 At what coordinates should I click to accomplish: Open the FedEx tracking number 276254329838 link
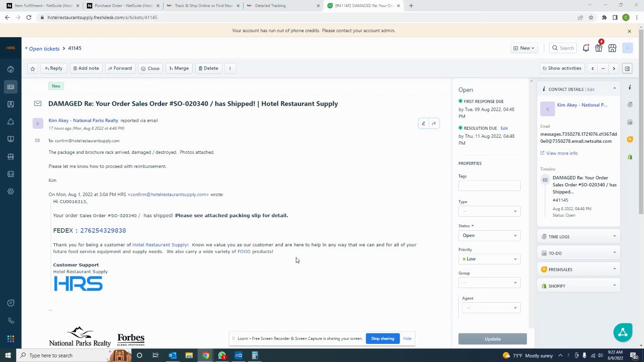[x=103, y=230]
